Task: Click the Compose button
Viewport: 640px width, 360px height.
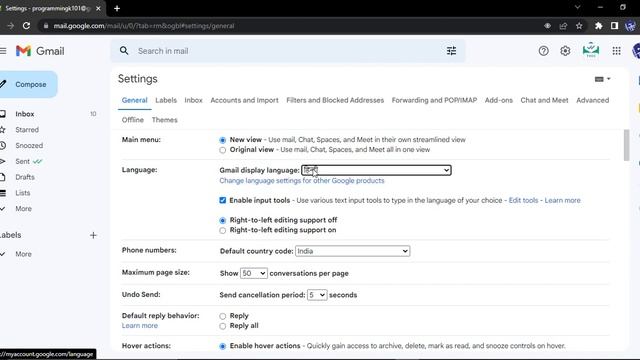Action: tap(28, 84)
